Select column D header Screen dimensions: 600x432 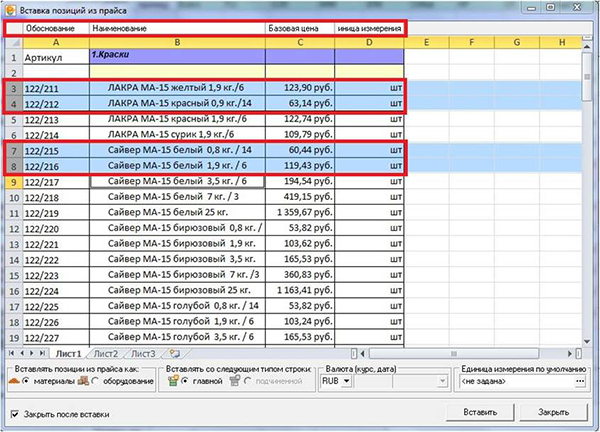(369, 42)
